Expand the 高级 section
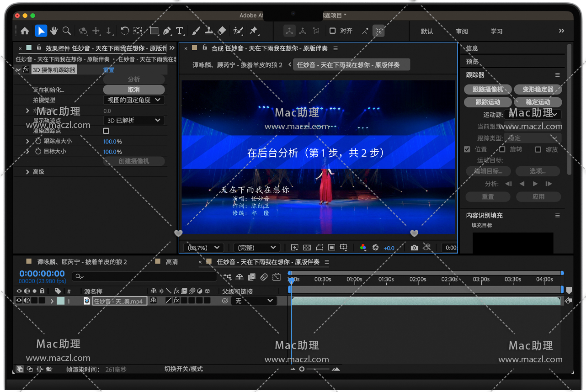 pos(28,172)
